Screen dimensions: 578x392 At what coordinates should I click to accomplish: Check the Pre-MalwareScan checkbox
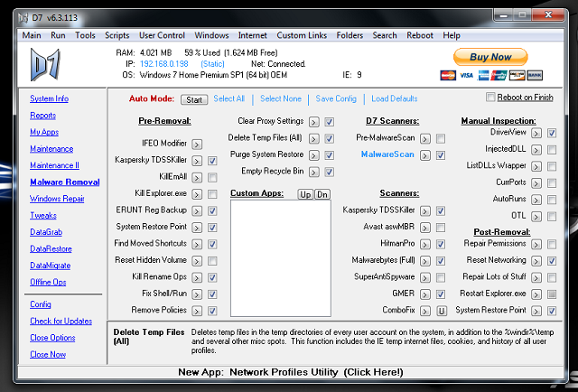[x=441, y=139]
